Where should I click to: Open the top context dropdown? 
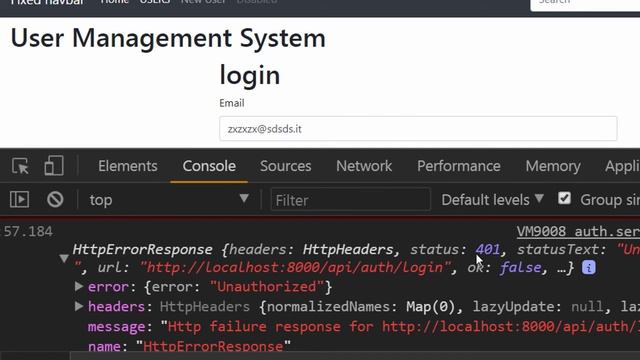pos(169,200)
